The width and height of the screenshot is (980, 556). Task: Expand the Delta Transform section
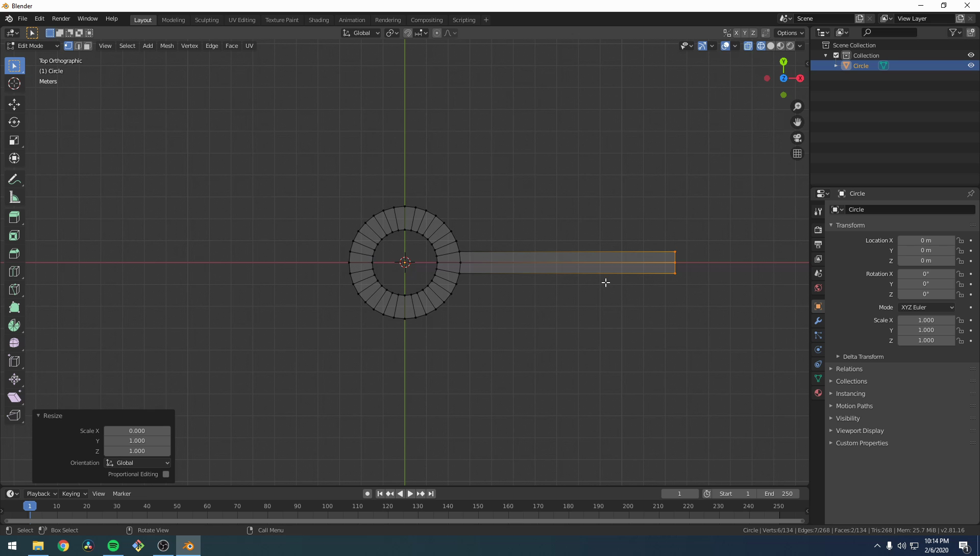coord(863,357)
